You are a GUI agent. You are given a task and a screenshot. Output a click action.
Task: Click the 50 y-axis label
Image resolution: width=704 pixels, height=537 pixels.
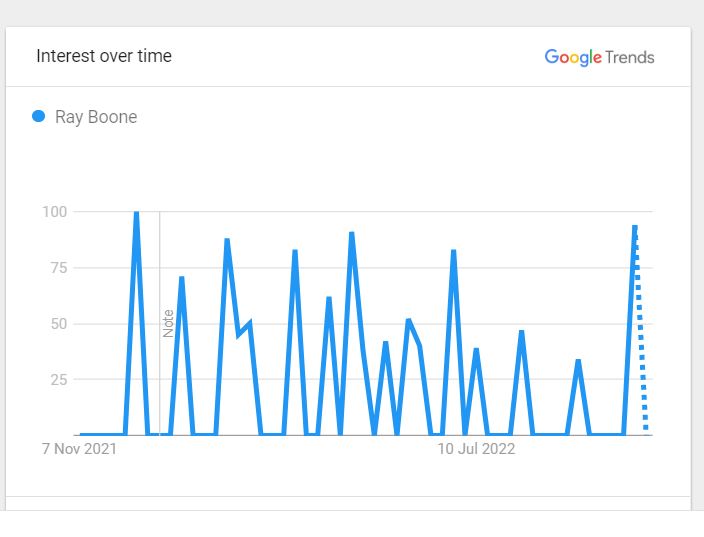pos(59,324)
